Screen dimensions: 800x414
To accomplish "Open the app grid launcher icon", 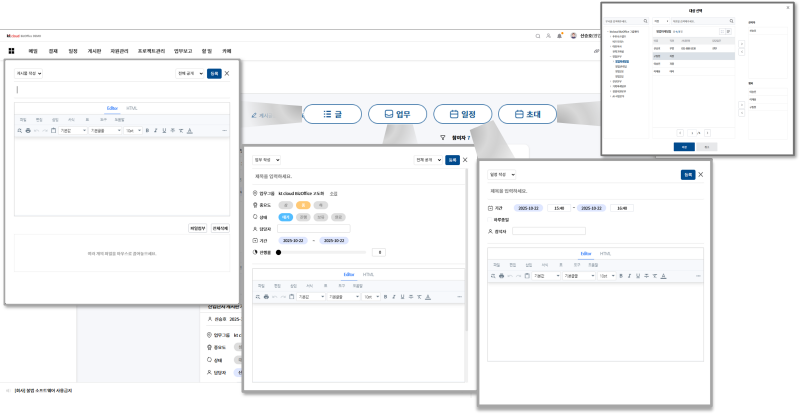I will click(12, 49).
